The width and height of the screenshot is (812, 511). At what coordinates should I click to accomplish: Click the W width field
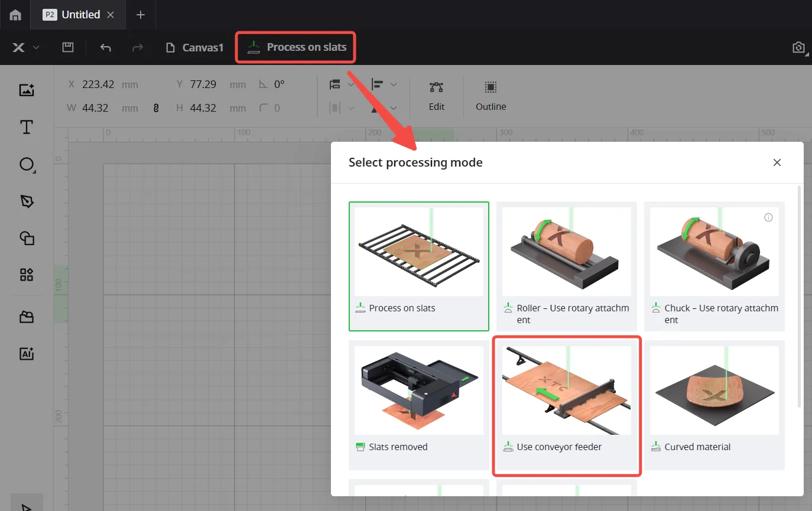tap(103, 108)
